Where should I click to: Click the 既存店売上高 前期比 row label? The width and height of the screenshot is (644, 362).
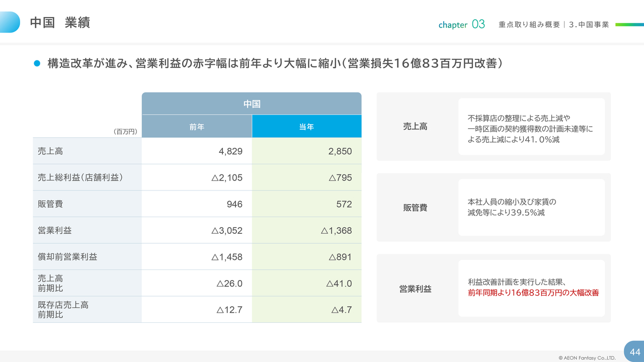pyautogui.click(x=63, y=310)
